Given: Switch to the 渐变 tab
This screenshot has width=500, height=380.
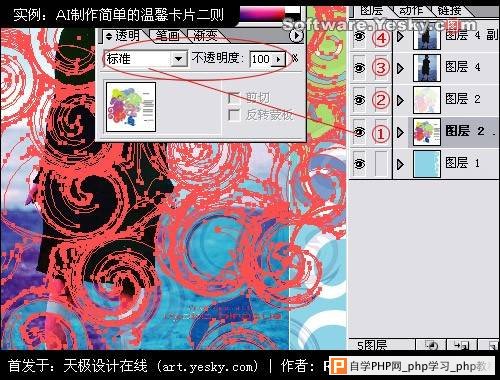Looking at the screenshot, I should point(206,35).
